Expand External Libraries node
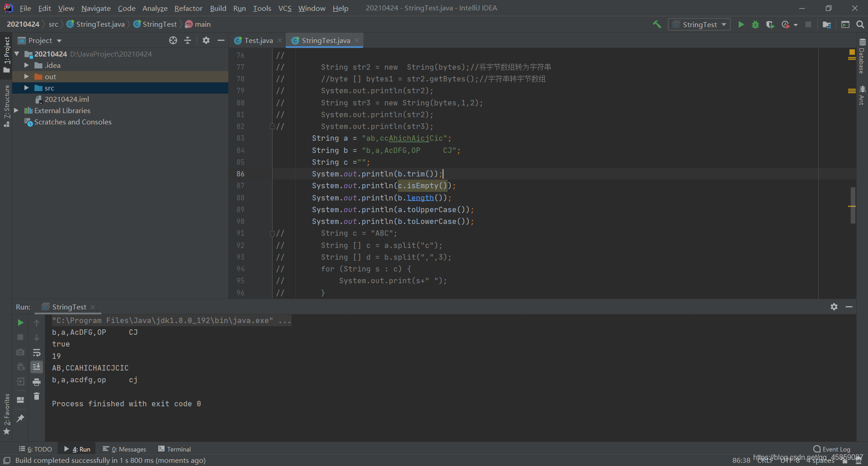Screen dimensions: 868x466 [x=16, y=110]
